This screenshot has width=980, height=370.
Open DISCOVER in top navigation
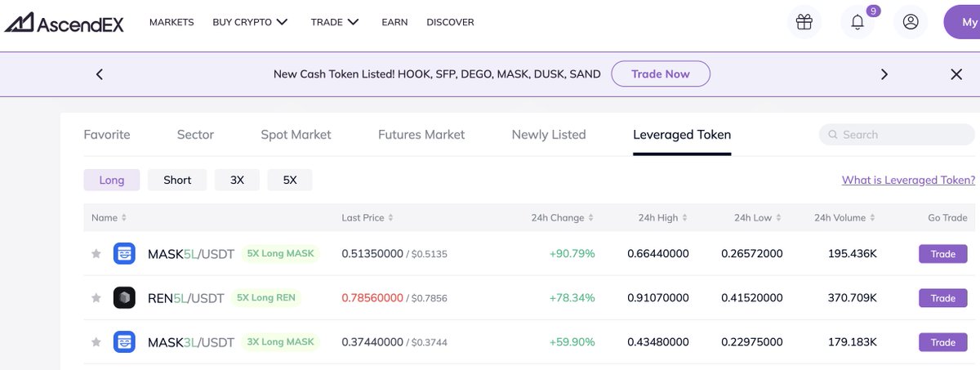[x=450, y=22]
